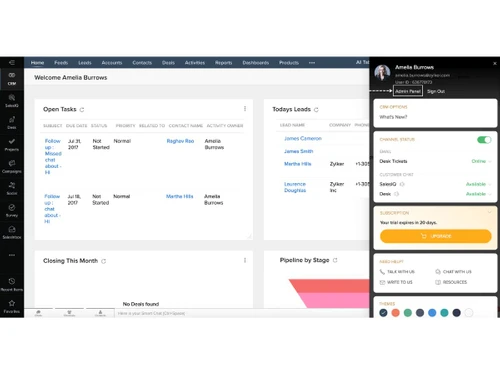Open Resources help option
The image size is (500, 375).
tap(451, 282)
